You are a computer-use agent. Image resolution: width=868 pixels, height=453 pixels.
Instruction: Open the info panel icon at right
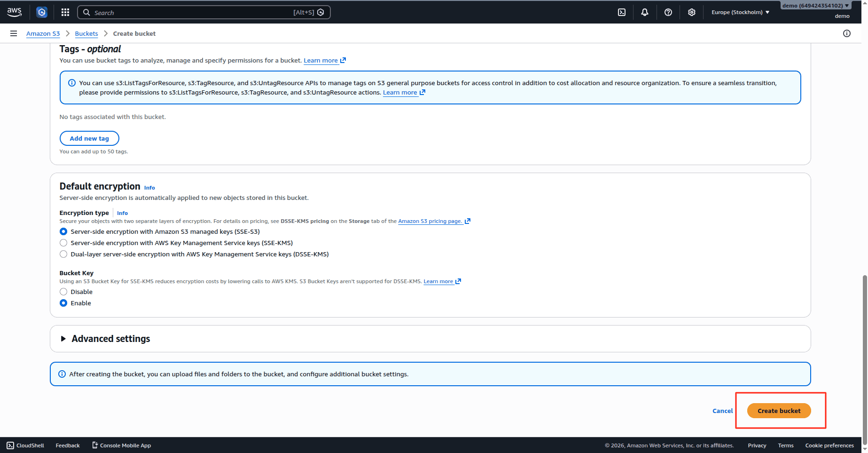pos(847,33)
